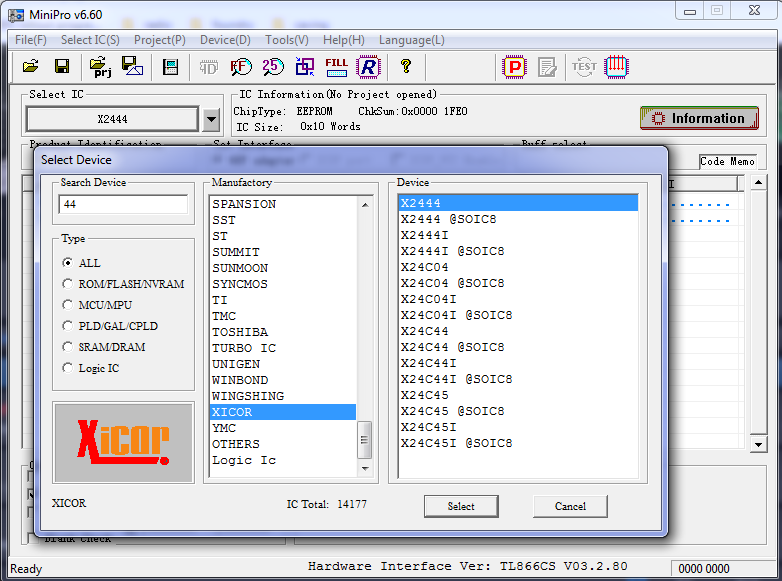
Task: Click the greyed edit document toolbar icon
Action: click(547, 67)
